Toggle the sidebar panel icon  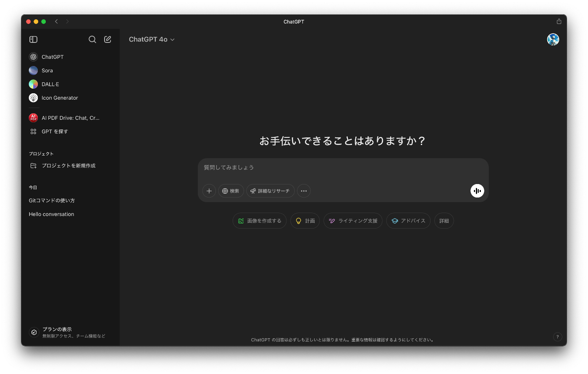click(34, 40)
